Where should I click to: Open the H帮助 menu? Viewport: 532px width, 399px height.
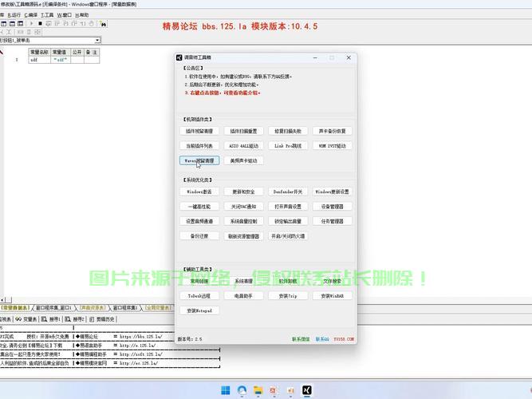82,15
